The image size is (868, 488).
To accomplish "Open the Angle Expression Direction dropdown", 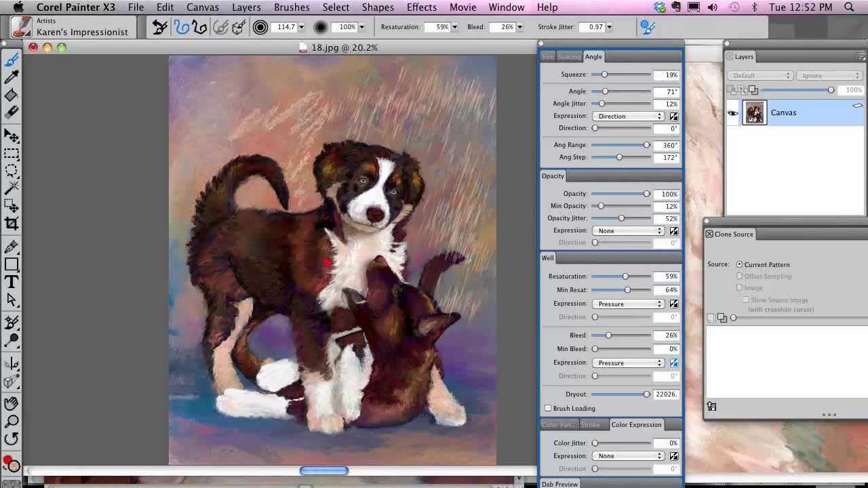I will tap(628, 117).
